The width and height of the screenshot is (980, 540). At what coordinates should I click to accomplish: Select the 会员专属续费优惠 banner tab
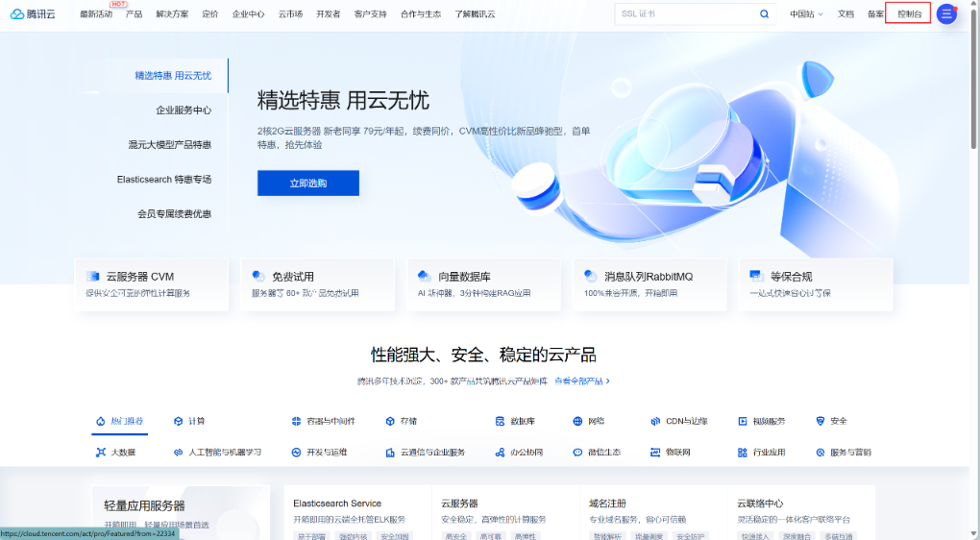point(174,213)
